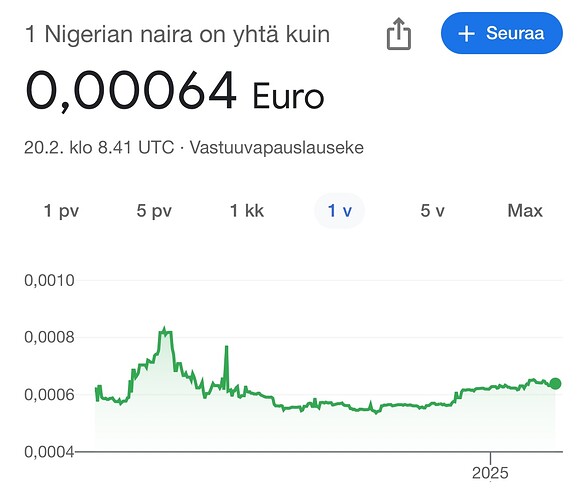This screenshot has width=587, height=499.
Task: Click the 20.2. klo 8.41 UTC timestamp
Action: (x=99, y=147)
